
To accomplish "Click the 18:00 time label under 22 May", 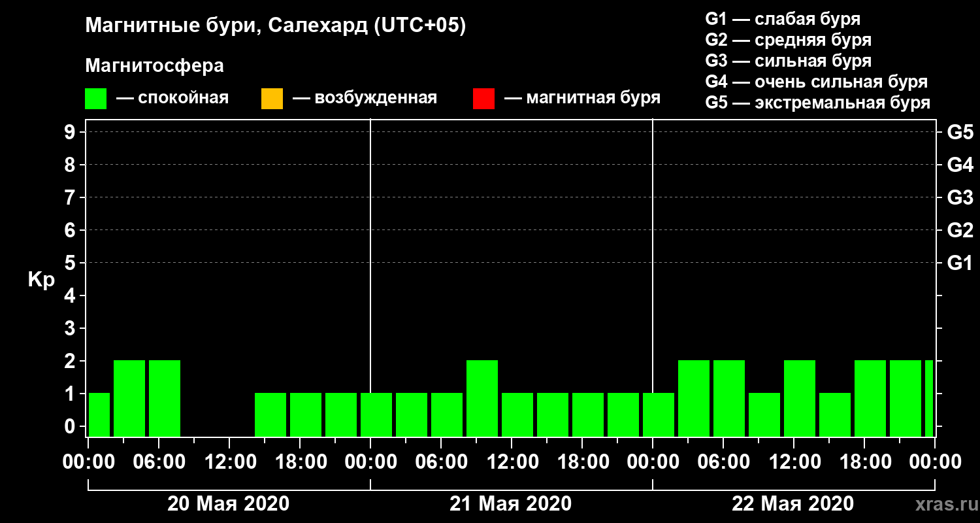I will click(864, 462).
